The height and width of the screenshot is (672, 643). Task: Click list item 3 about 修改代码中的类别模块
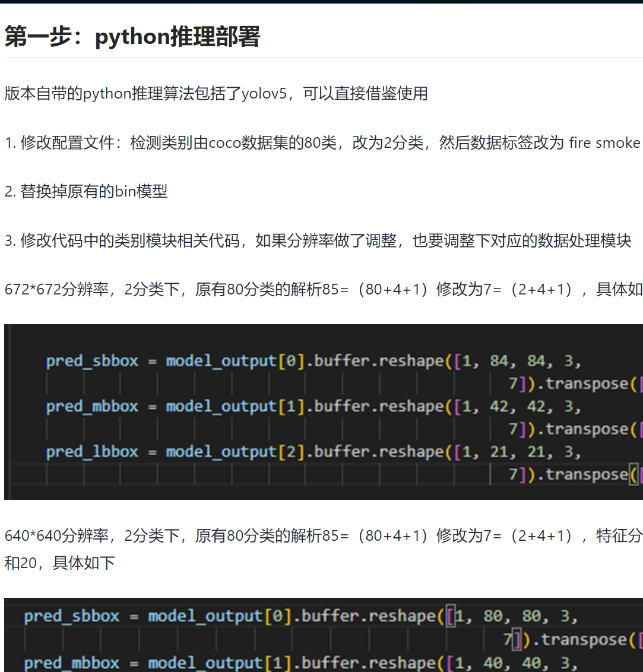318,241
